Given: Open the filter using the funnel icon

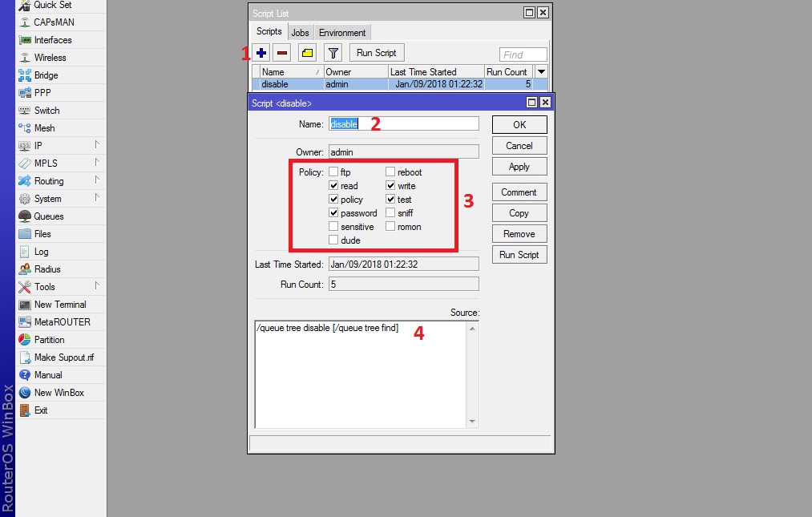Looking at the screenshot, I should [333, 52].
